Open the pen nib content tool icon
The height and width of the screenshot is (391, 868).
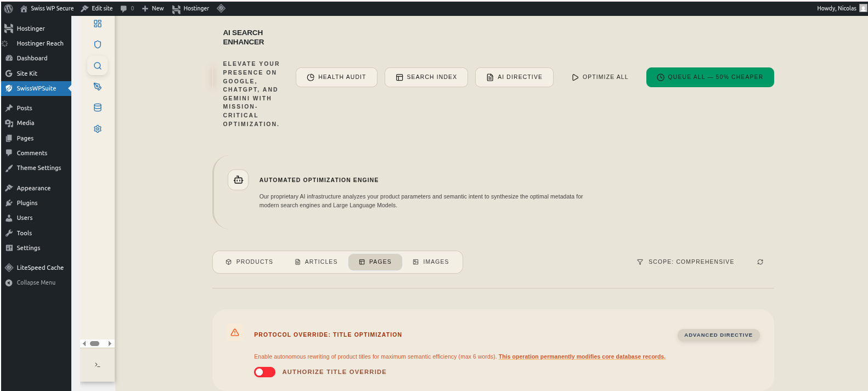[x=98, y=87]
